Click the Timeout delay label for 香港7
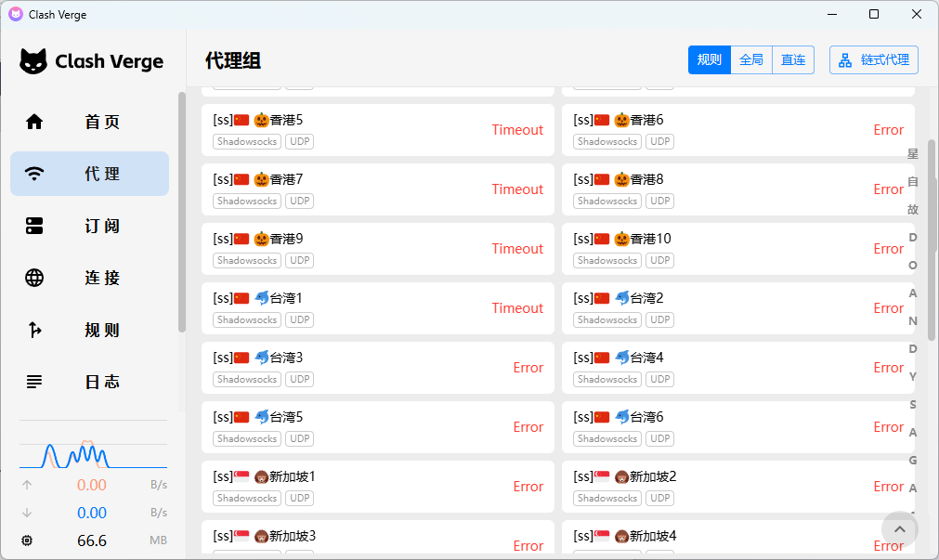 (x=516, y=189)
